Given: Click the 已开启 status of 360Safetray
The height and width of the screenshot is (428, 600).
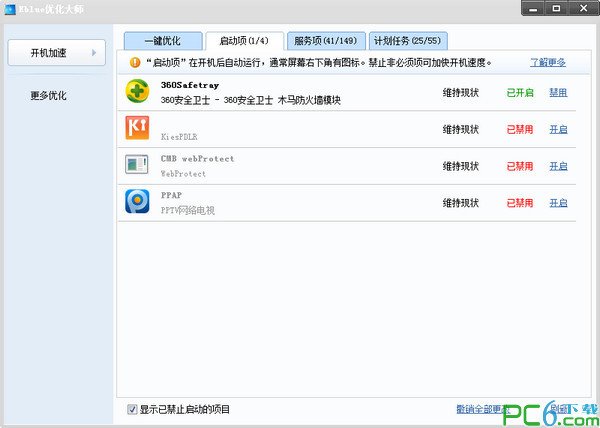Looking at the screenshot, I should [520, 93].
